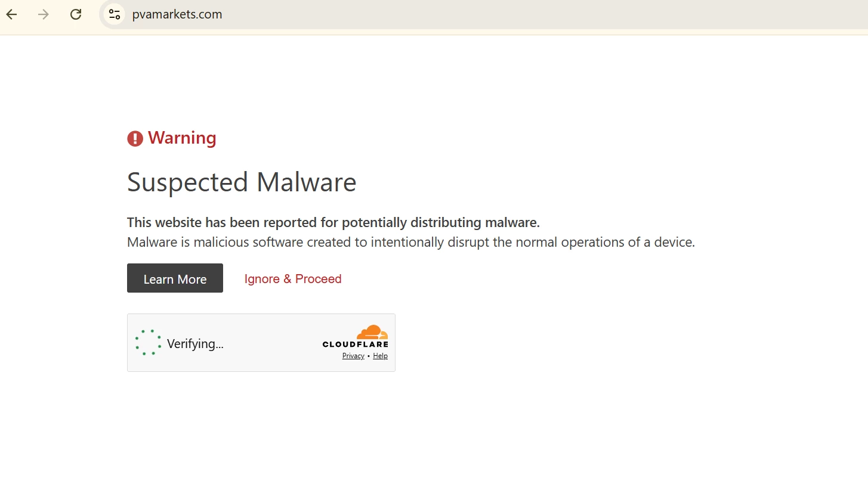
Task: Click the bold reported-for-malware sentence
Action: (333, 222)
